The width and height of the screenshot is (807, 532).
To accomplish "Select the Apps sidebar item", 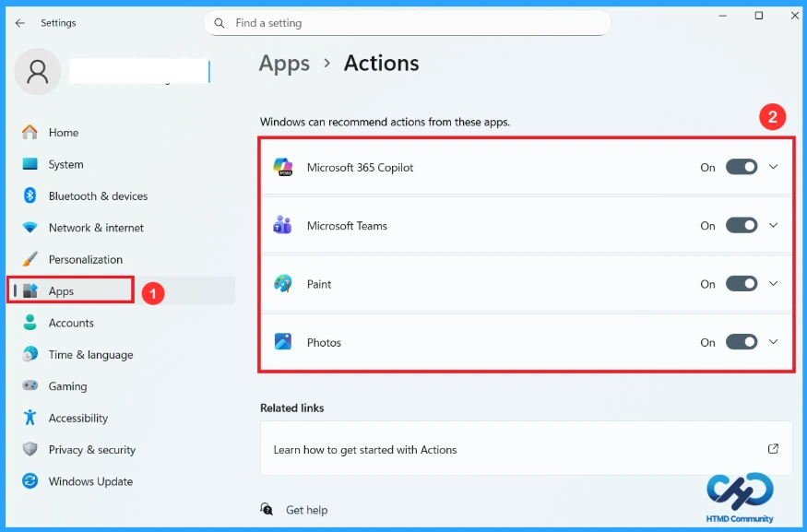I will tap(122, 290).
